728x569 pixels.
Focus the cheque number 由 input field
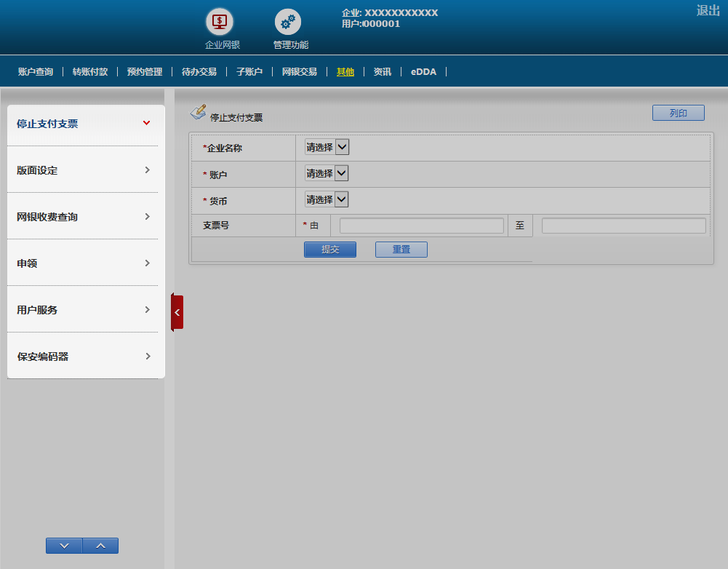(422, 226)
